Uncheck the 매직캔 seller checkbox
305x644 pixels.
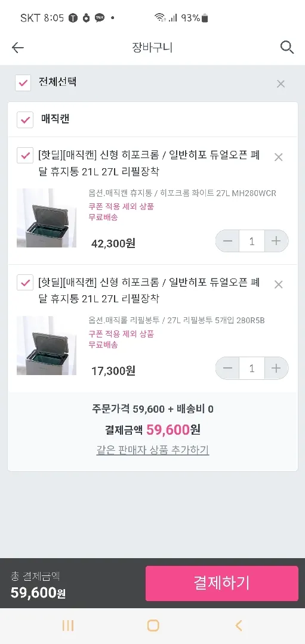[25, 120]
